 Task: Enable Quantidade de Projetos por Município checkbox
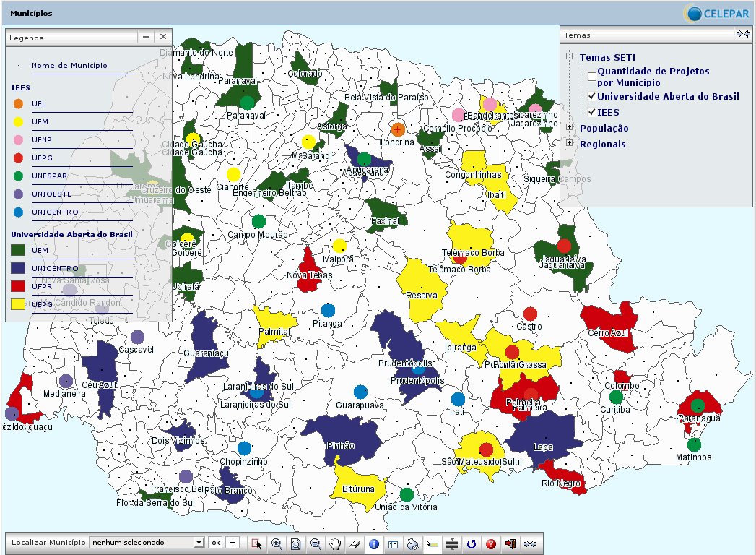[592, 77]
